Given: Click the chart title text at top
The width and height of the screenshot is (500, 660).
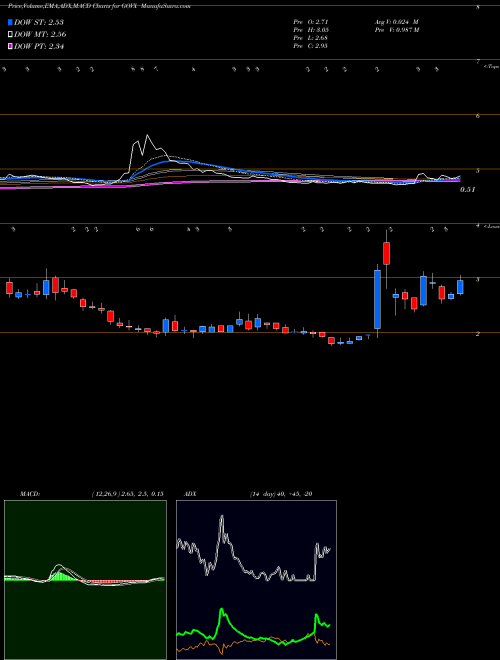Looking at the screenshot, I should click(99, 7).
